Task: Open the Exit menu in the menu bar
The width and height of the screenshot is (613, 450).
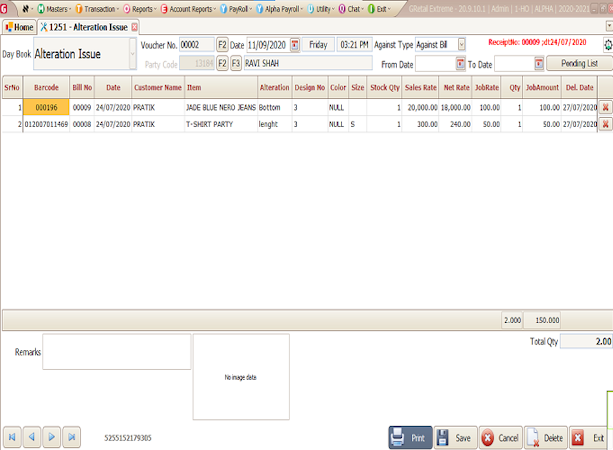Action: (379, 9)
